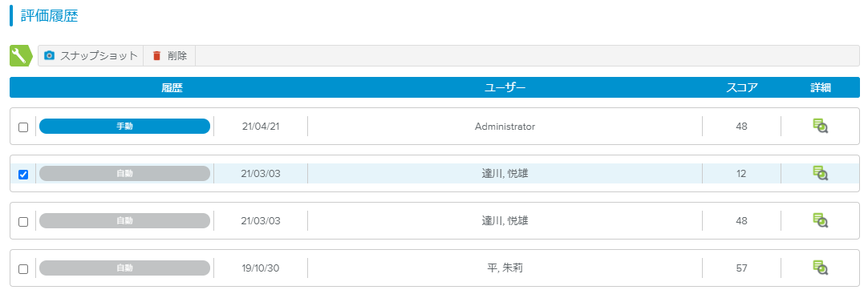Click the ユーザー column header
The width and height of the screenshot is (868, 294).
(505, 87)
